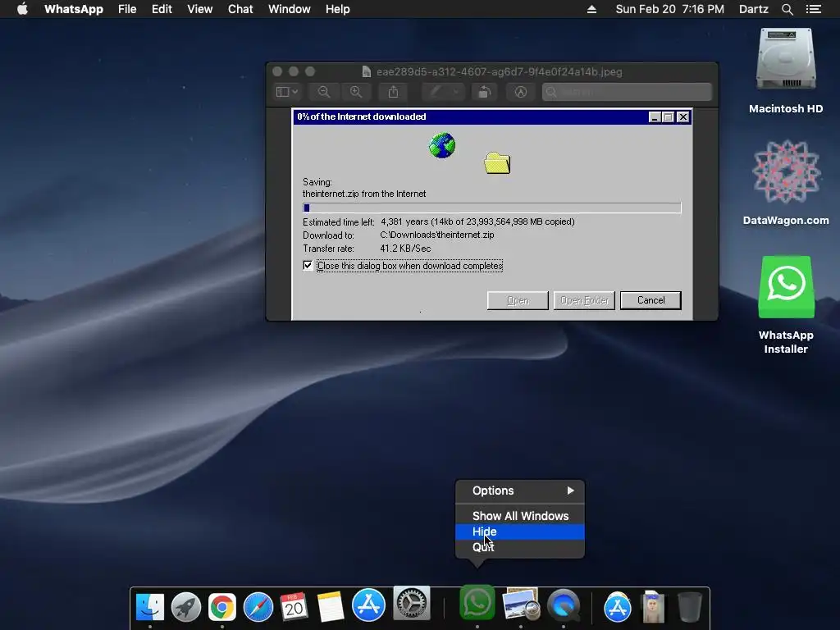Image resolution: width=840 pixels, height=630 pixels.
Task: Open Spotlight search in the menu bar
Action: pyautogui.click(x=787, y=9)
